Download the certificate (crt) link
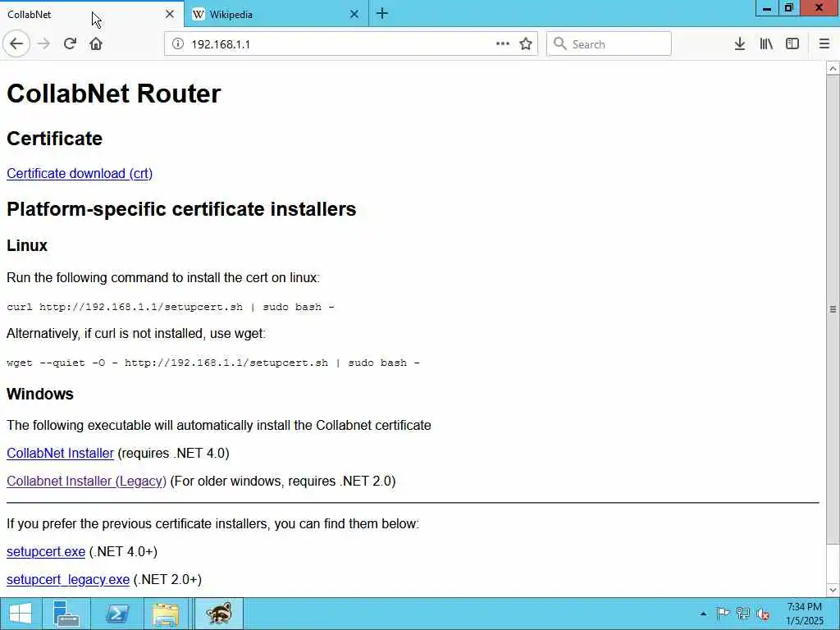The image size is (840, 630). [x=80, y=174]
